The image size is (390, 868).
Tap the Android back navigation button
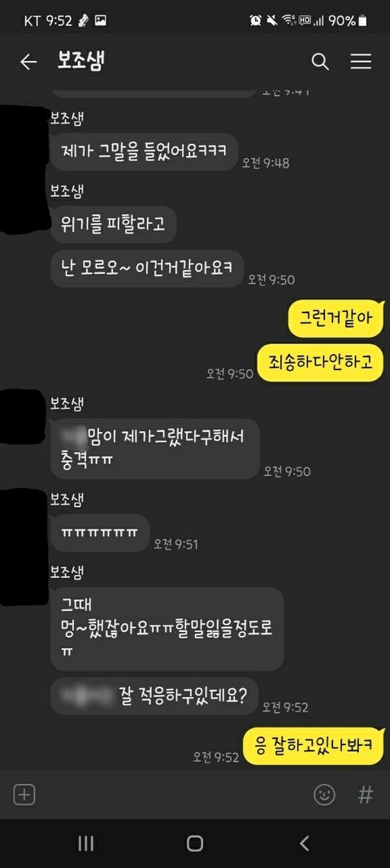(x=304, y=843)
